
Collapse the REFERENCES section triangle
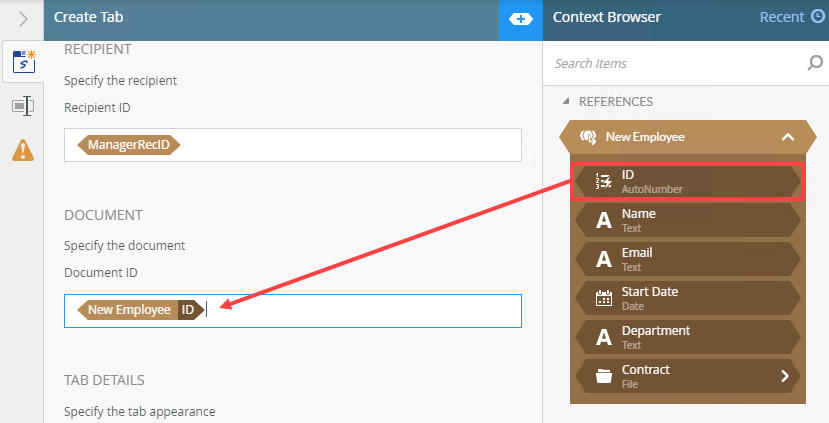point(566,102)
